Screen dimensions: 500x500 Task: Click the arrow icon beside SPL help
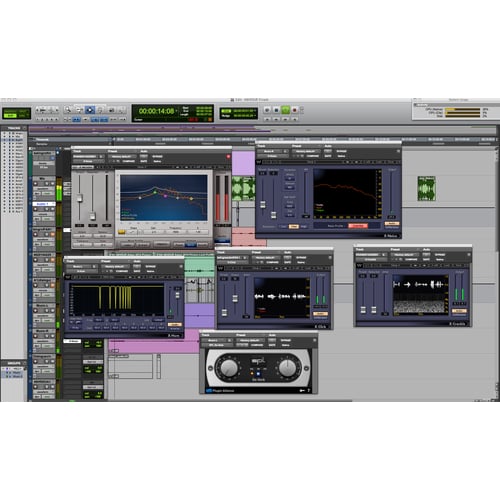(x=302, y=390)
